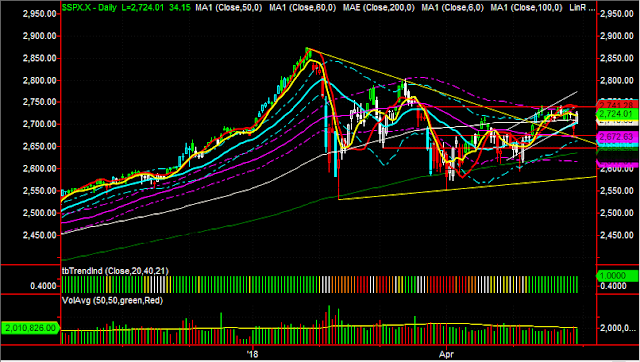Select the yellow rising trendline along the chart lows

coord(468,188)
